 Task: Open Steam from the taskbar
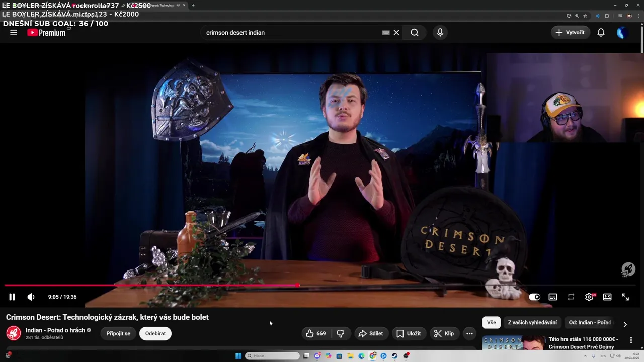coord(394,356)
